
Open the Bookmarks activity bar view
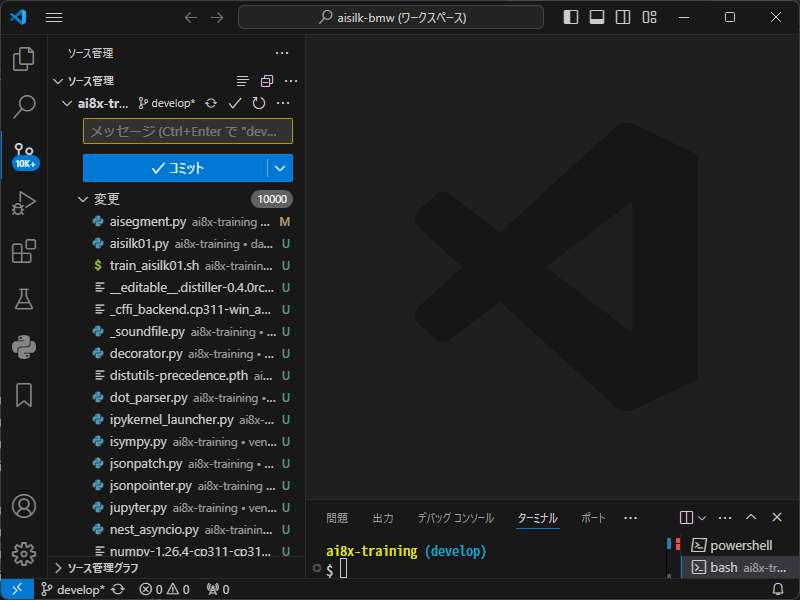(x=23, y=395)
